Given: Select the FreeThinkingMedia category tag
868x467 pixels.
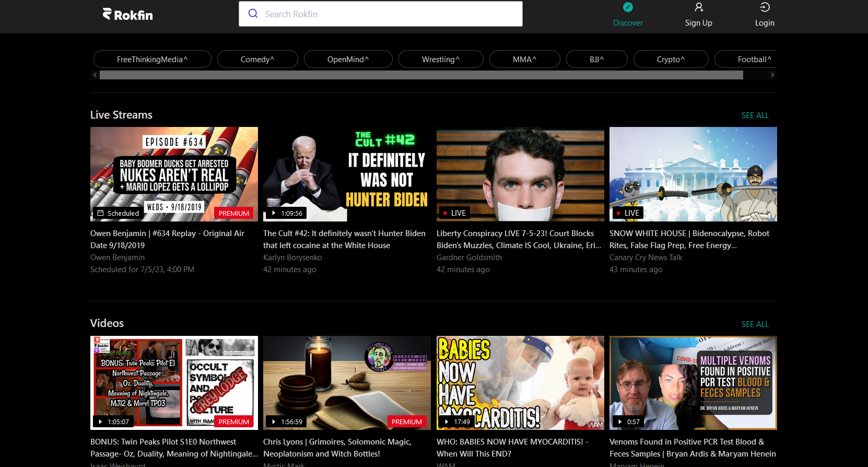Looking at the screenshot, I should click(x=152, y=59).
